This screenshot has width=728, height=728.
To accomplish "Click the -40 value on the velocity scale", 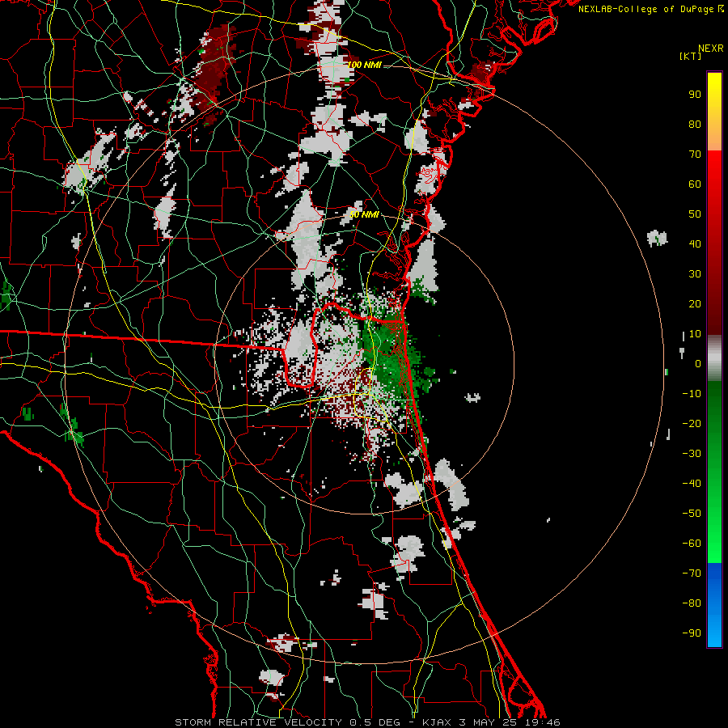I will tap(692, 484).
